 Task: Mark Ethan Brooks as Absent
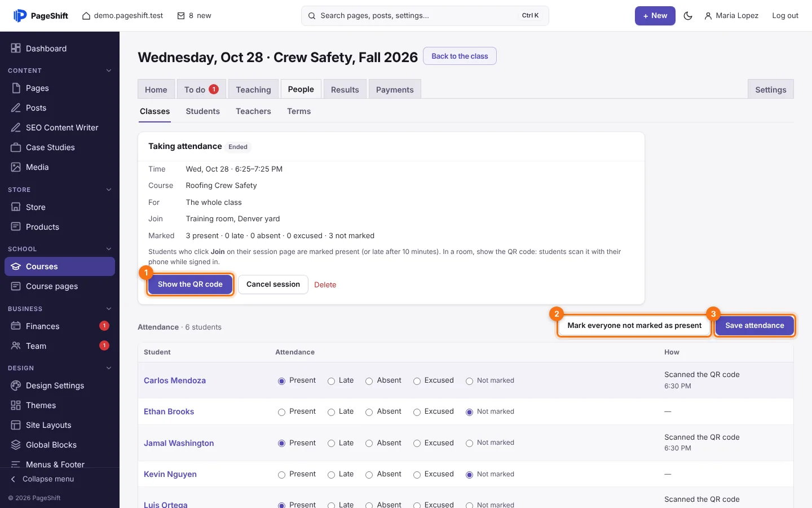pyautogui.click(x=369, y=412)
